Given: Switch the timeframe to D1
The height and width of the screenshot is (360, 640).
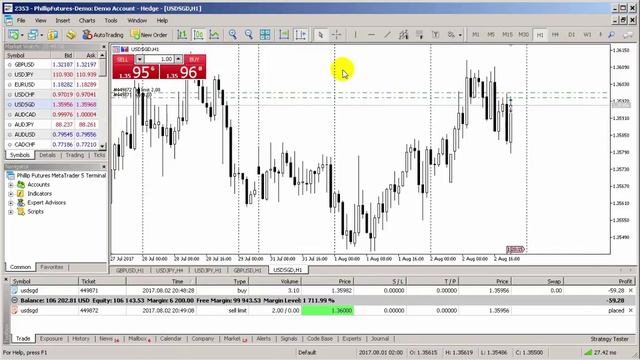Looking at the screenshot, I should 571,35.
